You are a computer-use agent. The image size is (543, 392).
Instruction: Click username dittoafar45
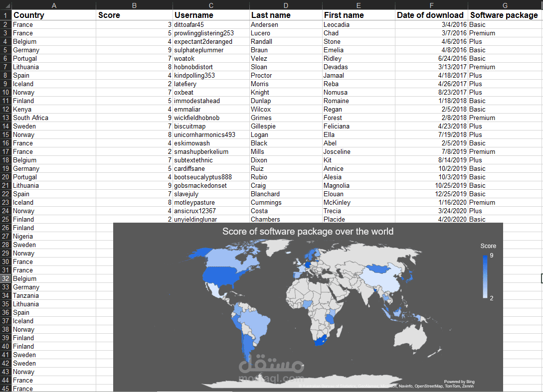point(211,24)
